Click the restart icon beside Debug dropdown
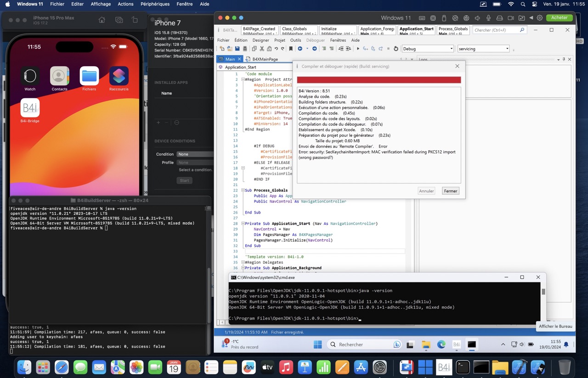 (396, 49)
